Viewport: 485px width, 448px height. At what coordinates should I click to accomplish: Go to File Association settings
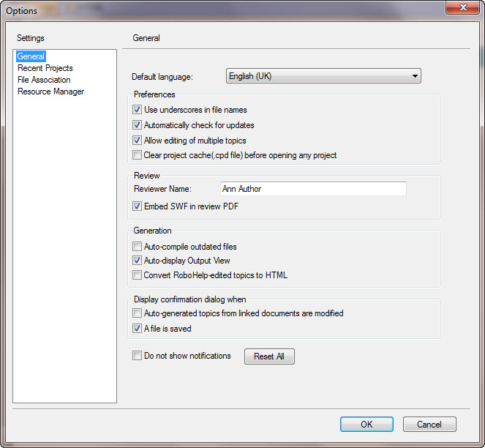pyautogui.click(x=44, y=80)
